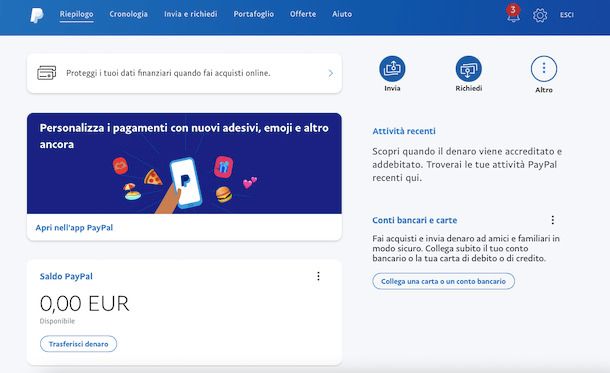Click the Personalizza i pagamenti headline text
Image resolution: width=610 pixels, height=373 pixels.
pyautogui.click(x=184, y=136)
